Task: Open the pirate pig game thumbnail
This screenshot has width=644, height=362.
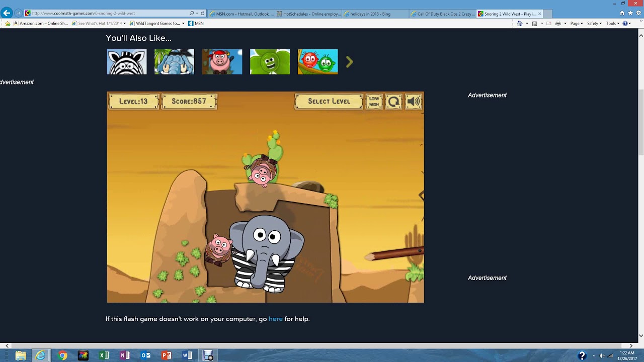Action: [222, 62]
